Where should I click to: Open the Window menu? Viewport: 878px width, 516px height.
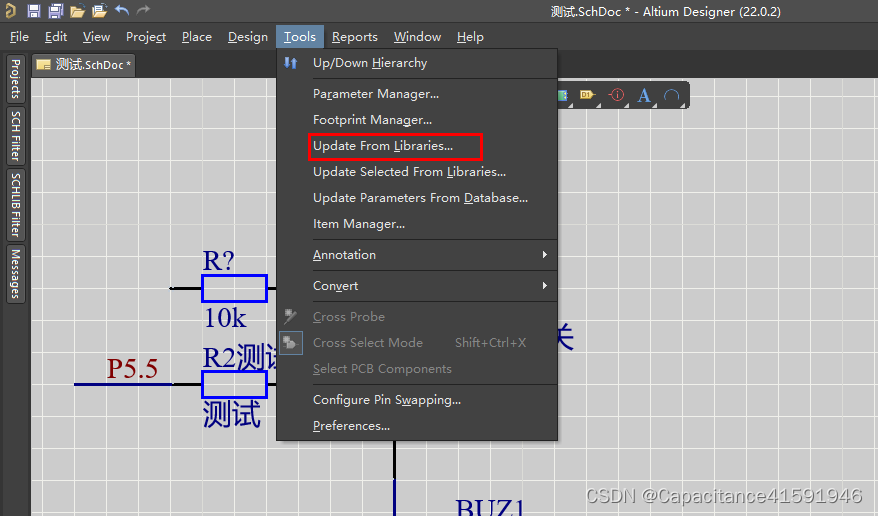click(417, 37)
